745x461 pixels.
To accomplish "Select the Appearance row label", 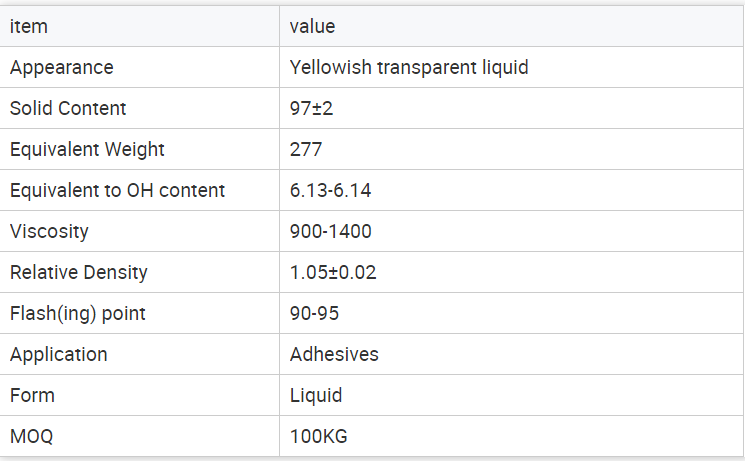I will tap(62, 68).
